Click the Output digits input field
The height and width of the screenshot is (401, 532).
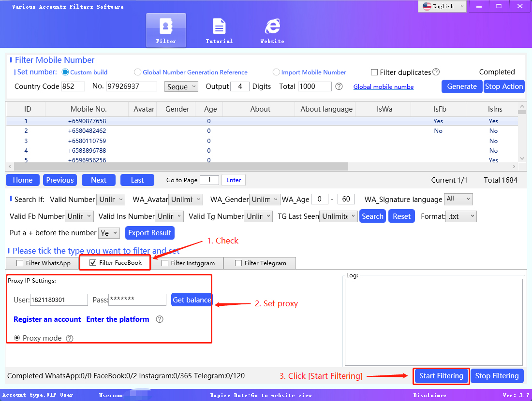240,86
